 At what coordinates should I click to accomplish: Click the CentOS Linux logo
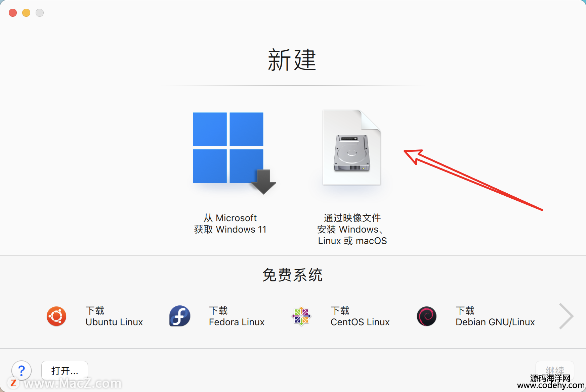pos(301,316)
